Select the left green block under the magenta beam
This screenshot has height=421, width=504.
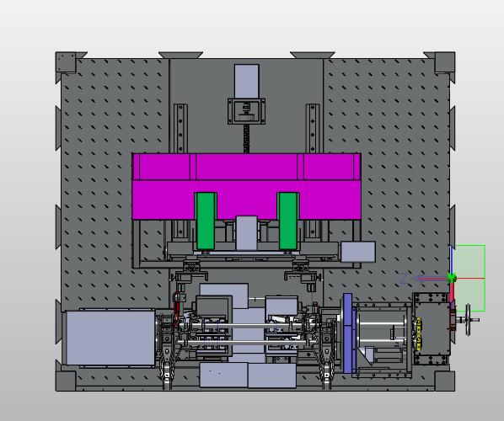(x=206, y=221)
